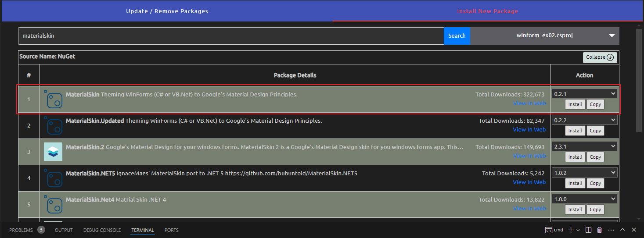This screenshot has height=238, width=644.
Task: Kill terminal with trash icon
Action: [x=599, y=230]
